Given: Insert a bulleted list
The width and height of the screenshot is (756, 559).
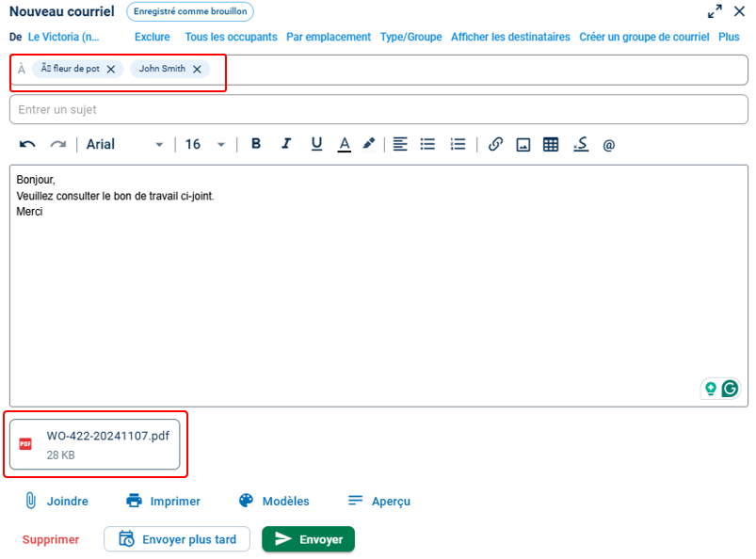Looking at the screenshot, I should 427,144.
